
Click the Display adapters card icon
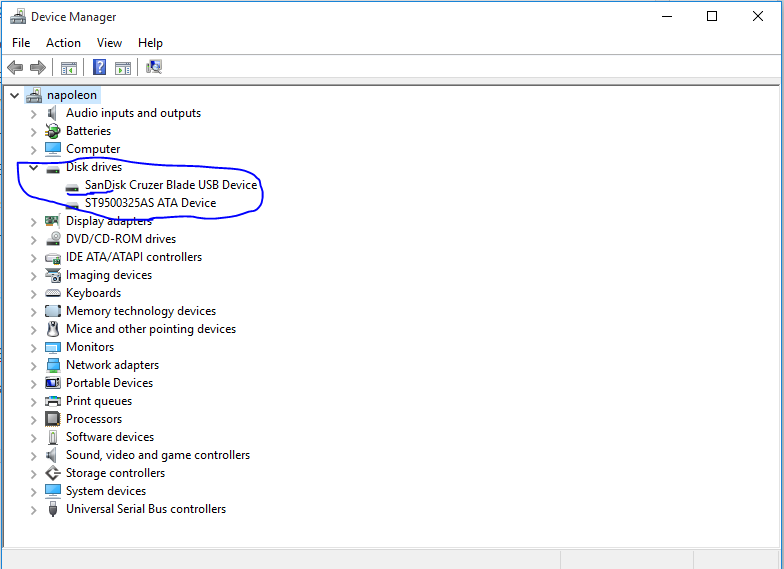point(52,221)
